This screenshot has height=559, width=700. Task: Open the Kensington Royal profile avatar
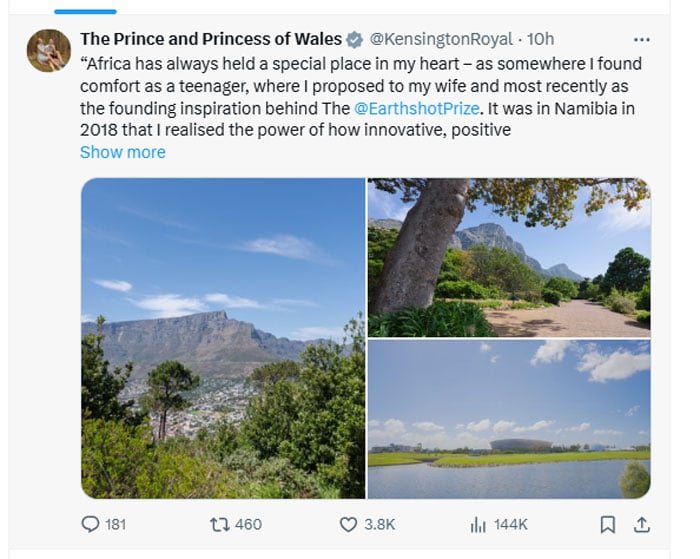pos(49,50)
